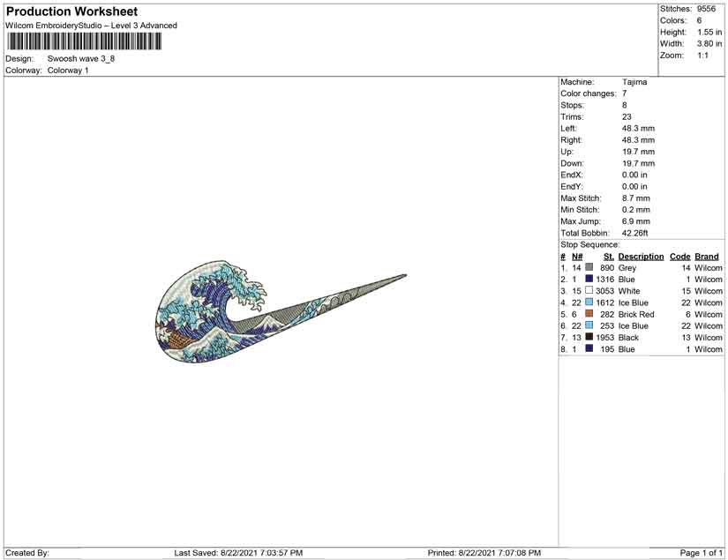The image size is (728, 560).
Task: Click the Stitches value '9556'
Action: pos(706,9)
